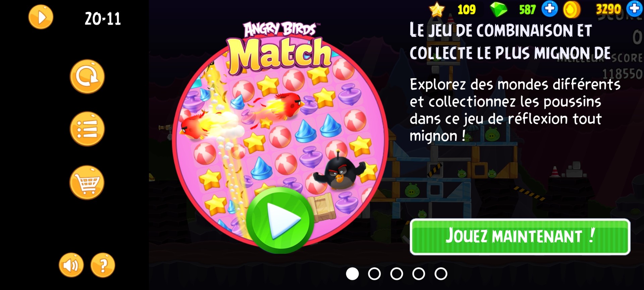Tap the gold coin currency icon

tap(572, 9)
